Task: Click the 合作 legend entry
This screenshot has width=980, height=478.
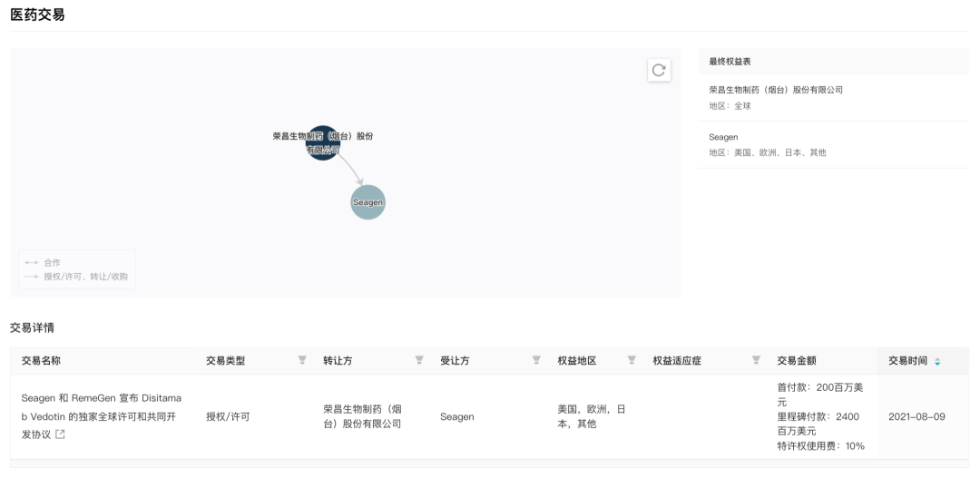Action: point(43,262)
